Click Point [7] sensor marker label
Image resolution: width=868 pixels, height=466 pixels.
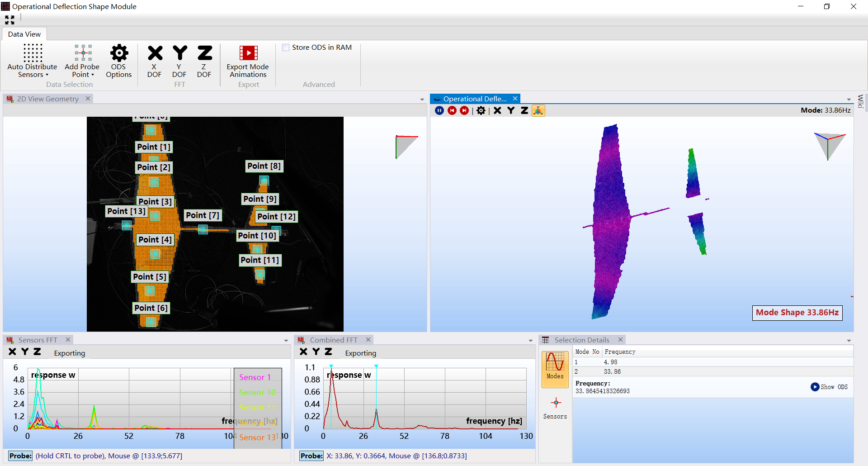coord(203,215)
